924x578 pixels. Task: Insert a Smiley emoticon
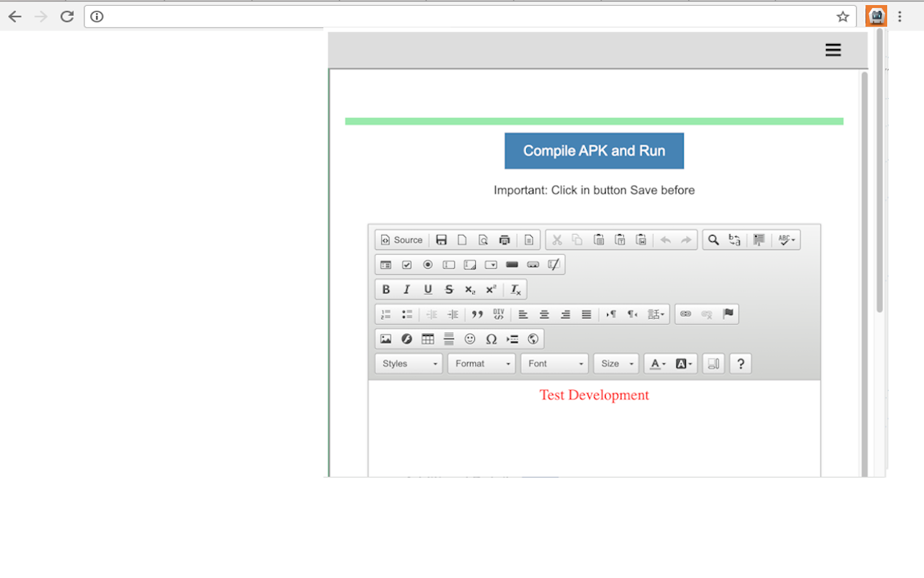(x=470, y=339)
